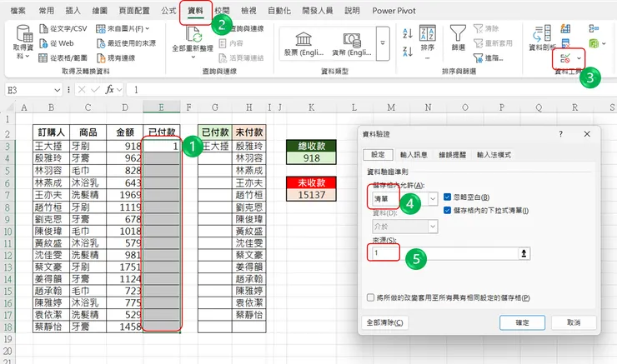Sort ascending with the A-to-Z icon

pos(407,33)
